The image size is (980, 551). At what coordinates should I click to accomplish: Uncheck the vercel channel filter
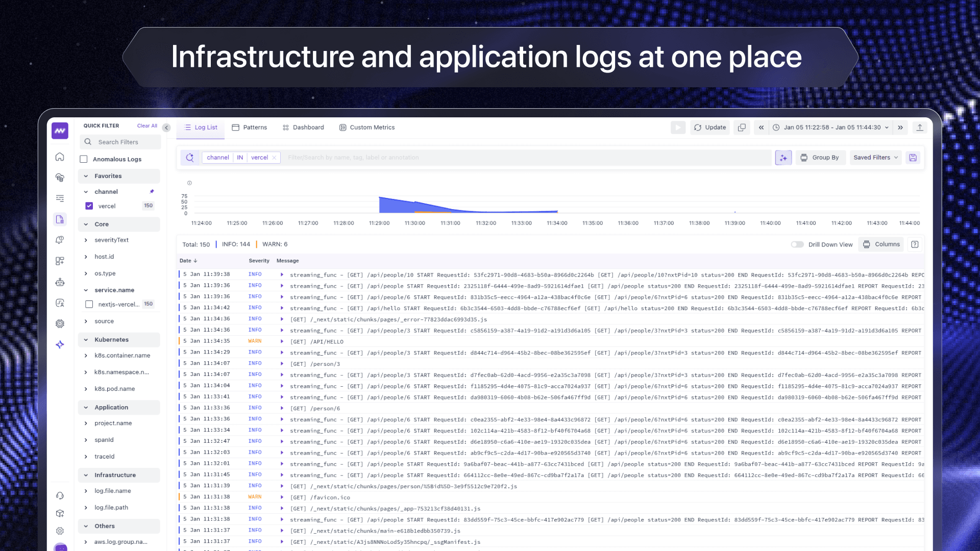[x=89, y=206]
